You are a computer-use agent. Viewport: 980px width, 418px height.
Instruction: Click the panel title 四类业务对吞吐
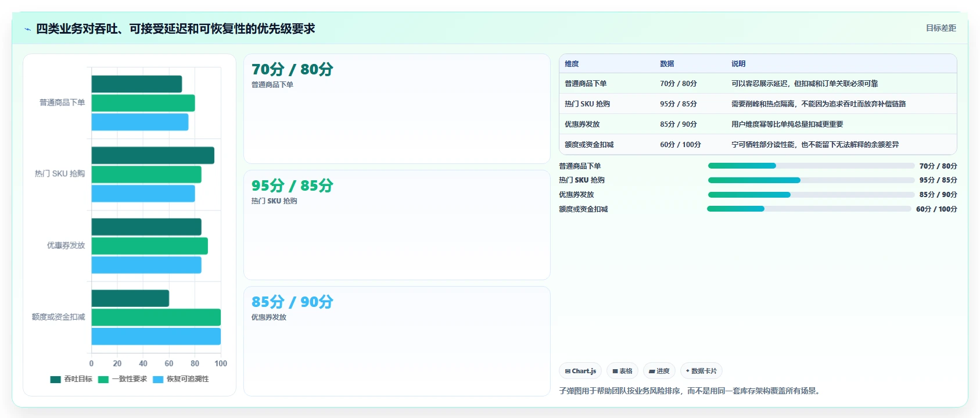[x=175, y=28]
